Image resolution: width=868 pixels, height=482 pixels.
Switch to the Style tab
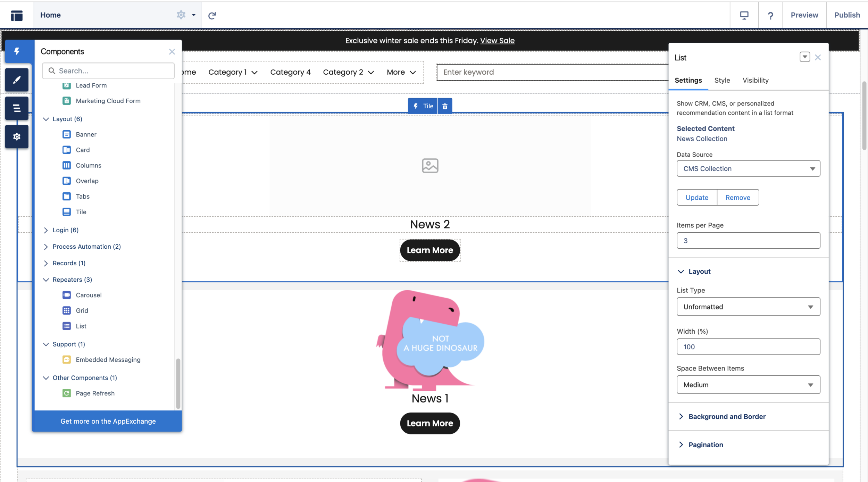[722, 81]
